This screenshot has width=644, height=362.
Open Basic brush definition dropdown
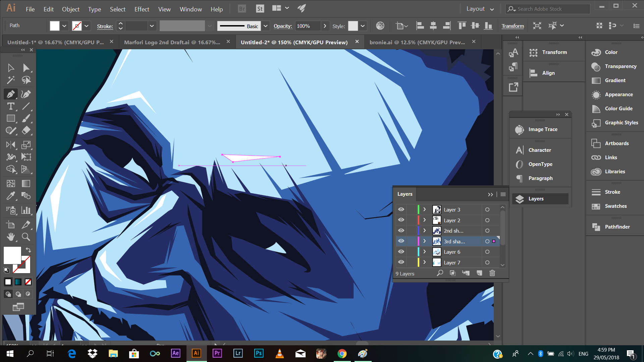[x=266, y=26]
